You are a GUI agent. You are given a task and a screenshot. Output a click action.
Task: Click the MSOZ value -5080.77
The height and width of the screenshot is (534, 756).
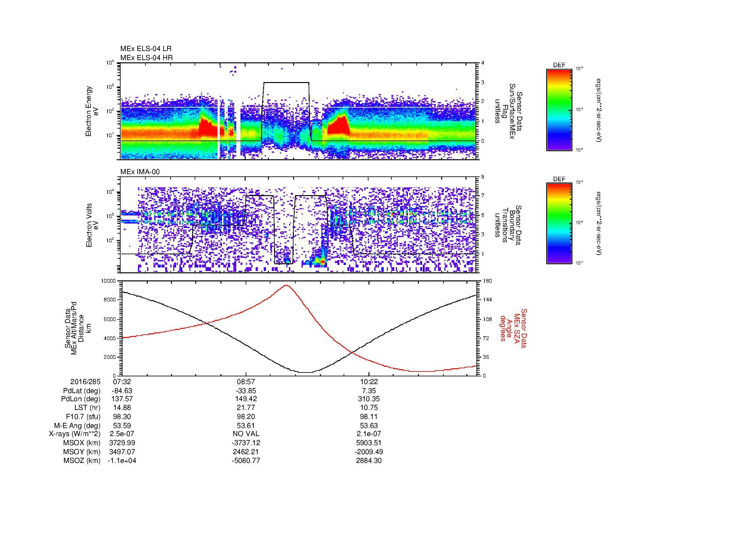246,461
